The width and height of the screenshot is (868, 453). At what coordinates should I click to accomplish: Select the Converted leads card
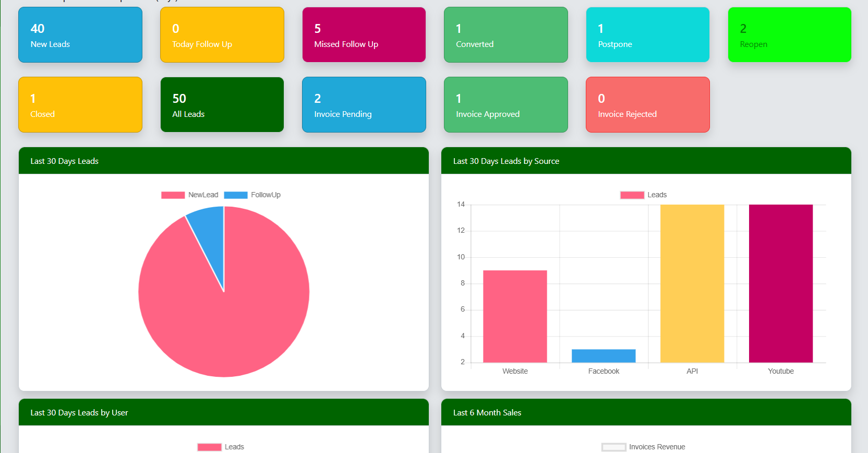(x=505, y=35)
